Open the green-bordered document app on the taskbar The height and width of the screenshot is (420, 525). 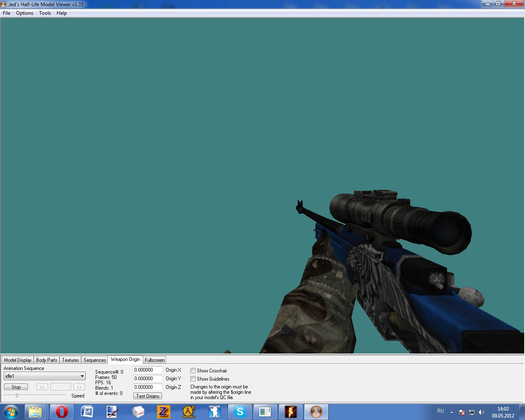pyautogui.click(x=265, y=412)
